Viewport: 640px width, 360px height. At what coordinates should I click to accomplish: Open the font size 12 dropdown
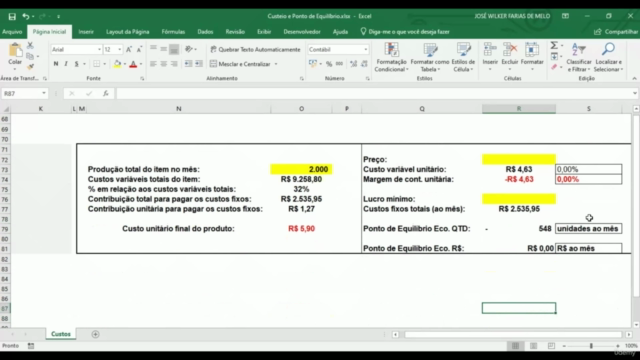pos(120,49)
